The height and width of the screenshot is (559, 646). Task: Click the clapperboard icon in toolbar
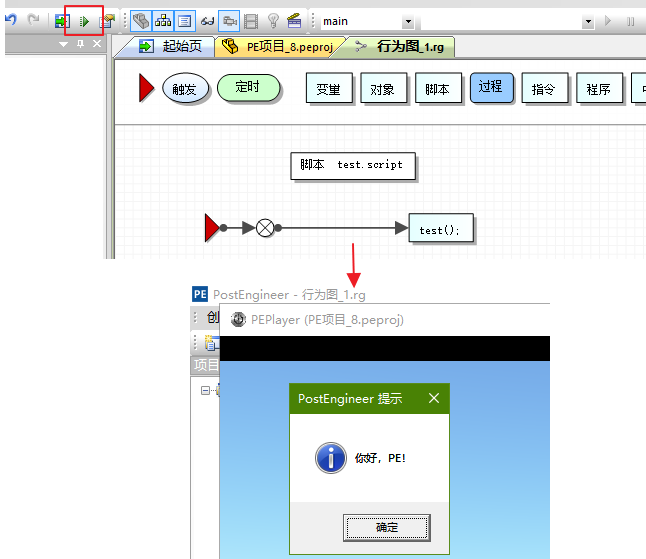[x=294, y=21]
